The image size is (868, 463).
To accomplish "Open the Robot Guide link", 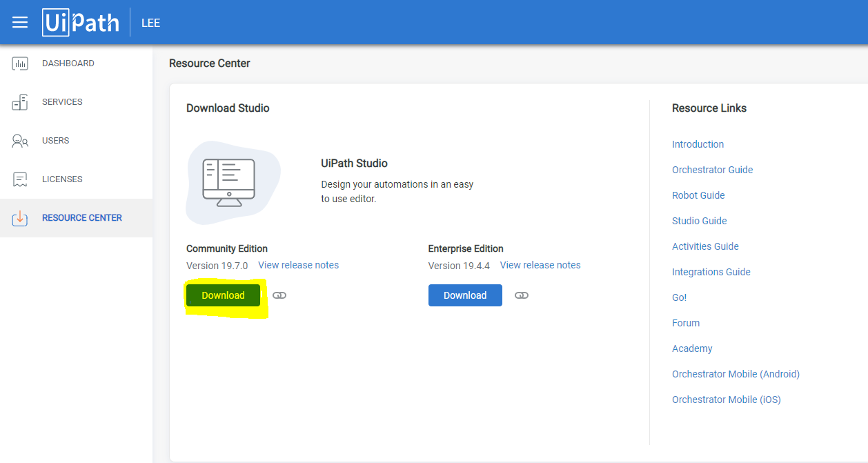I will [x=698, y=195].
